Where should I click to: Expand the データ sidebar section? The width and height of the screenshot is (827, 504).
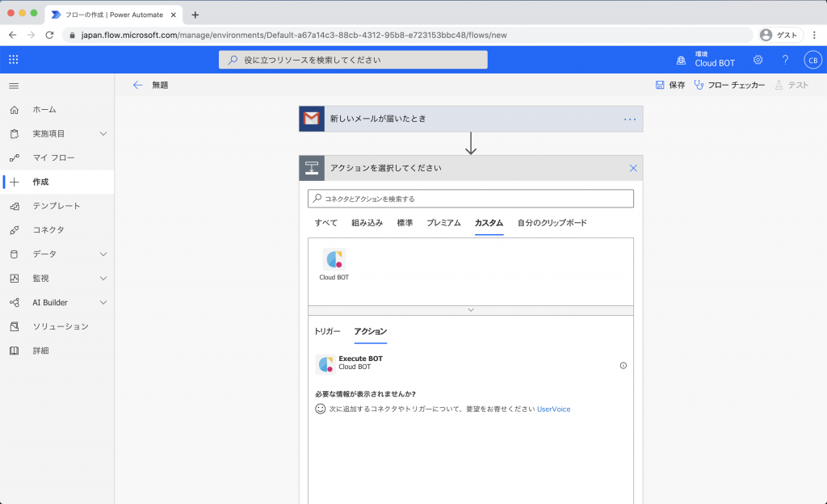click(103, 254)
